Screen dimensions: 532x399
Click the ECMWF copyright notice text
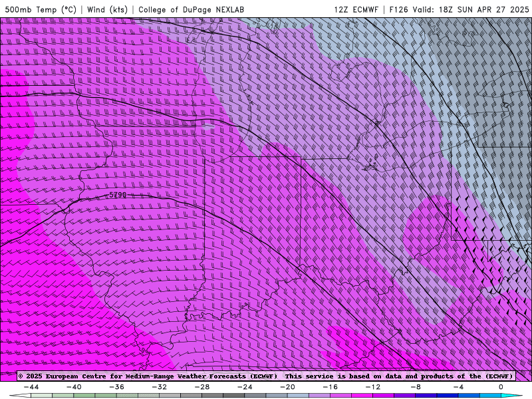[x=265, y=376]
